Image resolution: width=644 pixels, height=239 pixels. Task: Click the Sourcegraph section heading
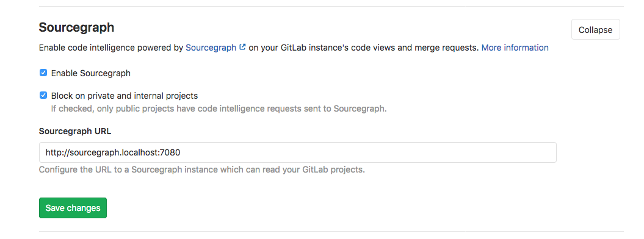point(76,27)
